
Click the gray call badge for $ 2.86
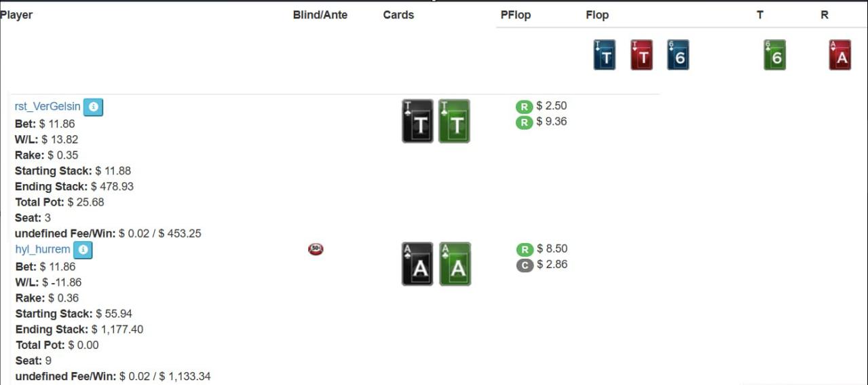(x=525, y=265)
